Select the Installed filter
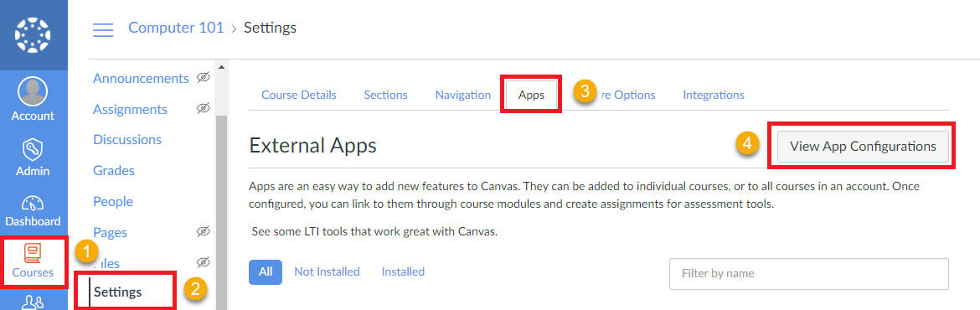 403,271
